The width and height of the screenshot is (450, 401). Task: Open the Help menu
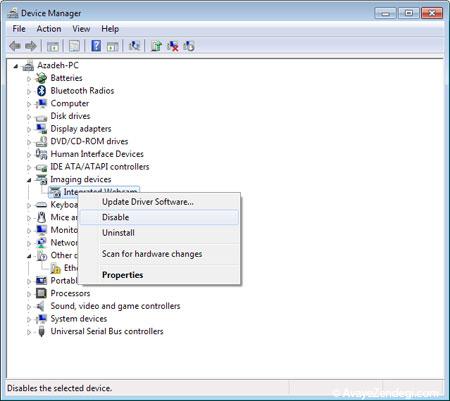click(x=110, y=29)
